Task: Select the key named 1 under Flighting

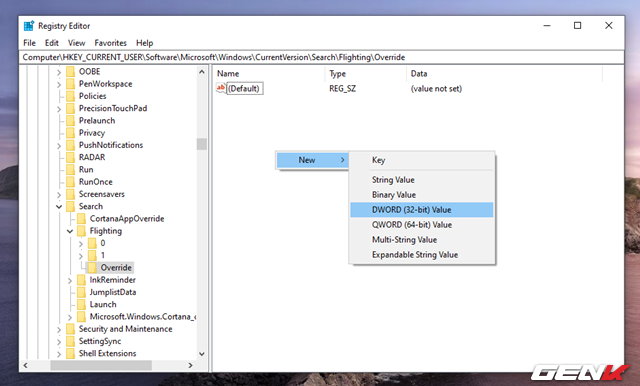Action: 103,255
